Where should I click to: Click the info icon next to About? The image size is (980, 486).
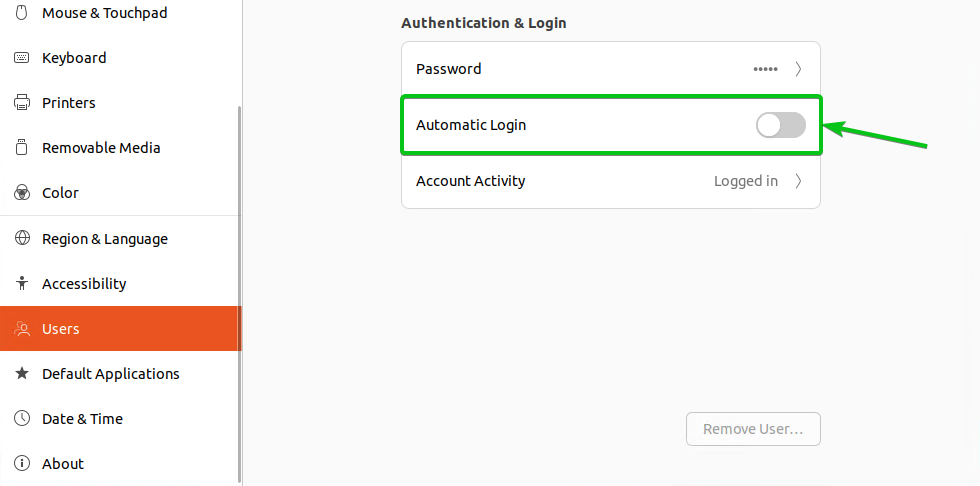[22, 463]
